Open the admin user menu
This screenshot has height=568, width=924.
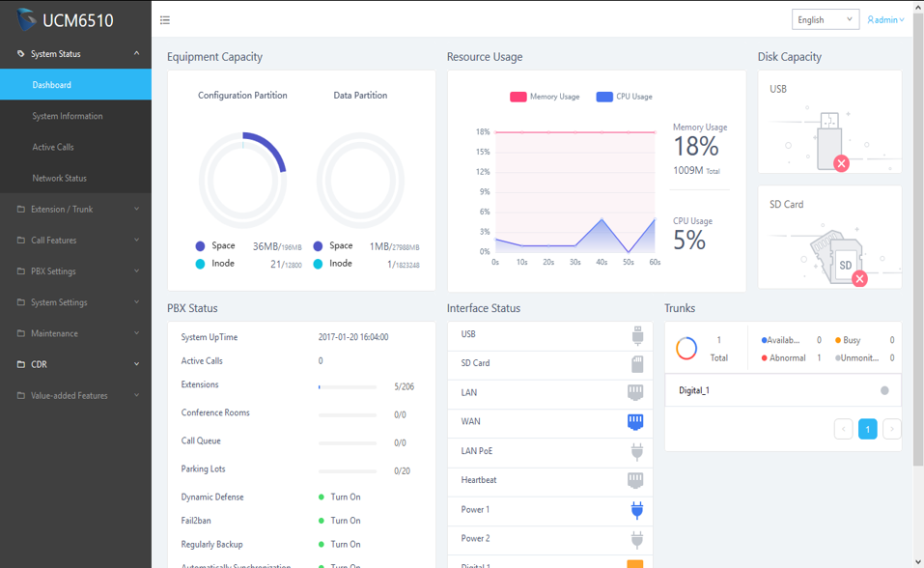pos(885,19)
